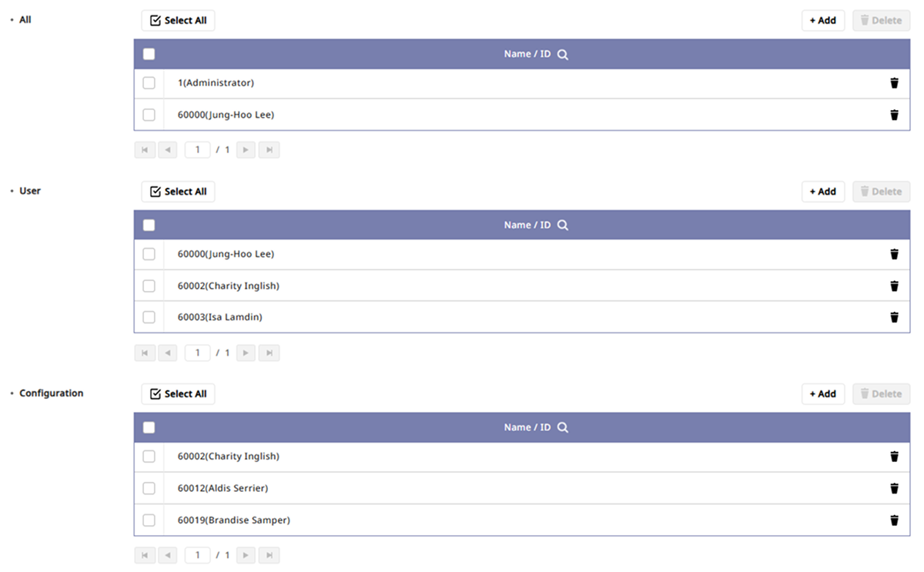924x572 pixels.
Task: Click trash icon for Jung-Hoo Lee in All section
Action: click(x=894, y=115)
